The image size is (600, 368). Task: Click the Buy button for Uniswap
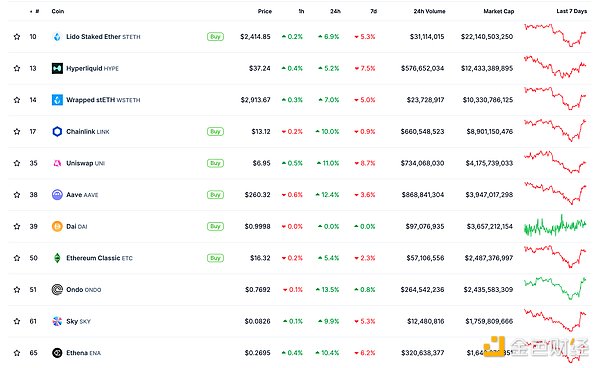(215, 163)
